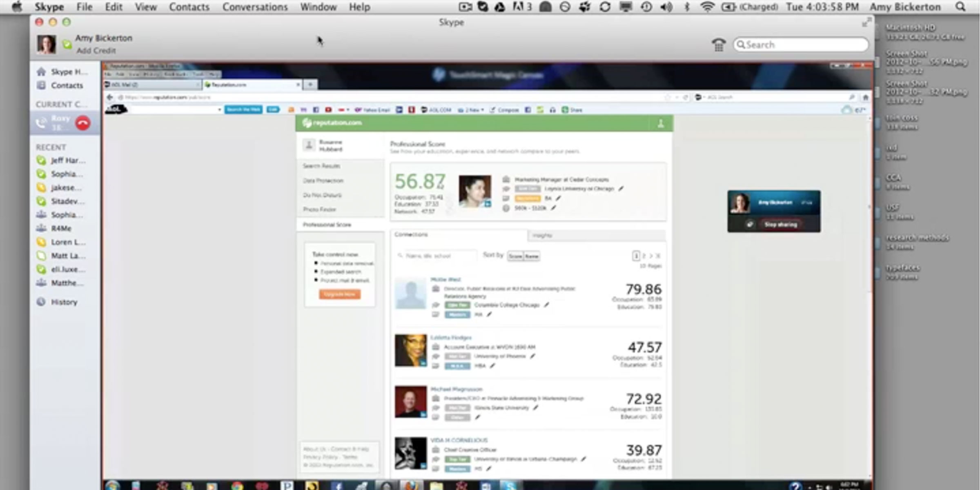Open the Help menu
The width and height of the screenshot is (980, 490).
(x=359, y=7)
